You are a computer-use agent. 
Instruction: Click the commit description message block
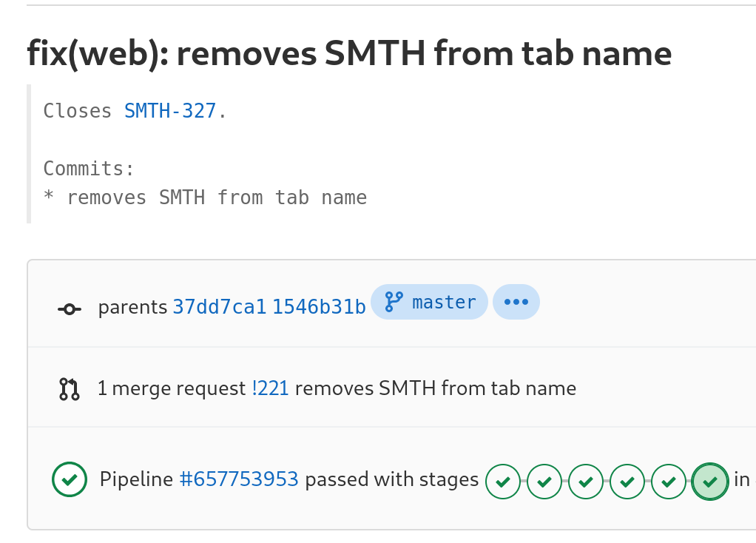tap(205, 154)
